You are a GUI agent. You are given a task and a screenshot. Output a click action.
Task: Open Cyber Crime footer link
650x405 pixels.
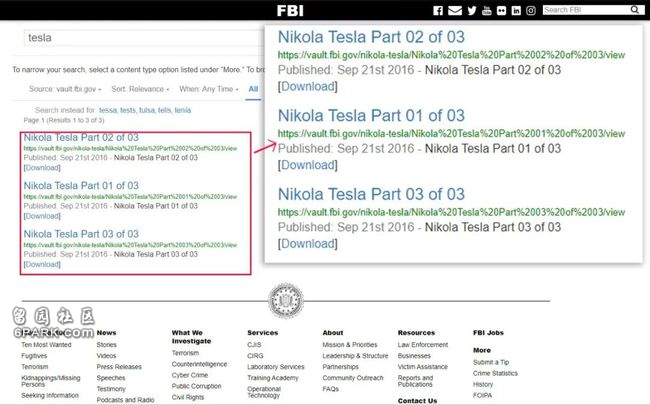point(190,375)
